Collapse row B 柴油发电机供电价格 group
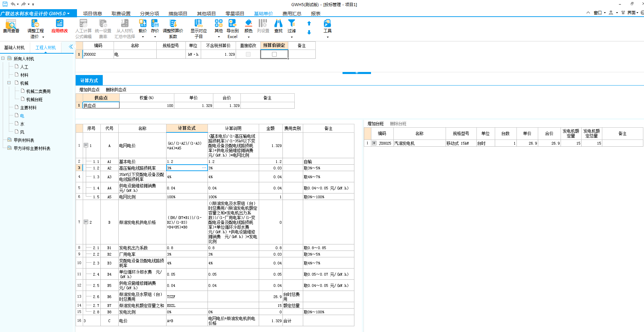This screenshot has height=332, width=644. point(86,222)
